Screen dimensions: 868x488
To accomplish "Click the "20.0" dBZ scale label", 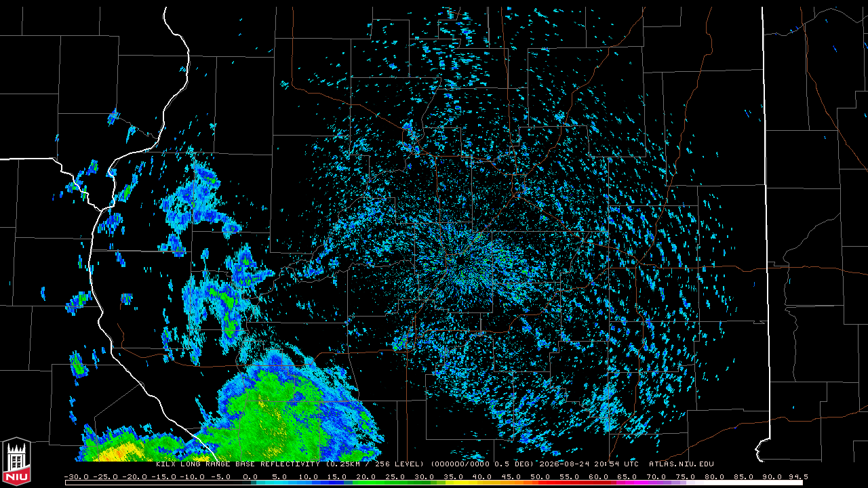I will coord(366,476).
